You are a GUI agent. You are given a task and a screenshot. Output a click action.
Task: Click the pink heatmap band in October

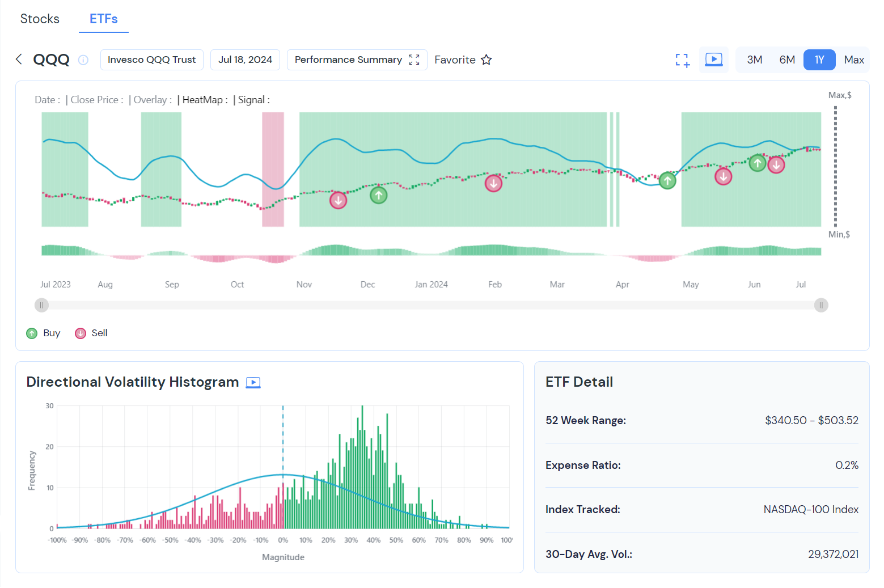[x=273, y=170]
